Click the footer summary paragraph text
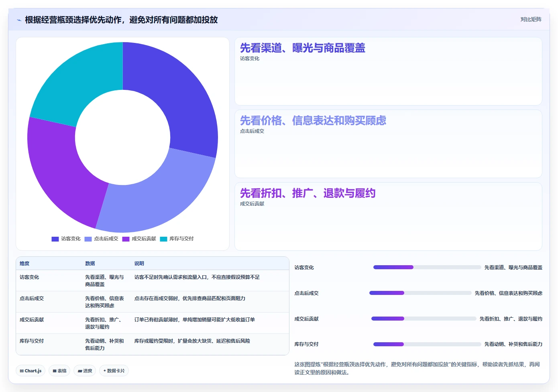The height and width of the screenshot is (392, 558). tap(417, 368)
